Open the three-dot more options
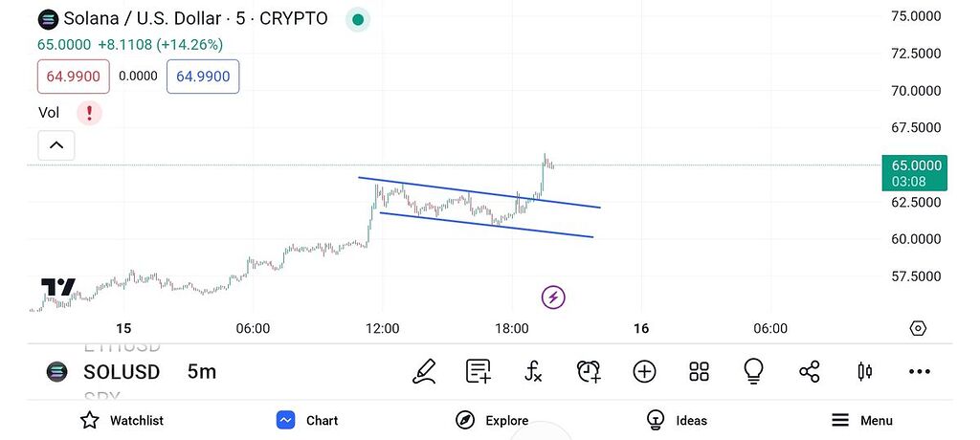Image resolution: width=980 pixels, height=440 pixels. (920, 371)
